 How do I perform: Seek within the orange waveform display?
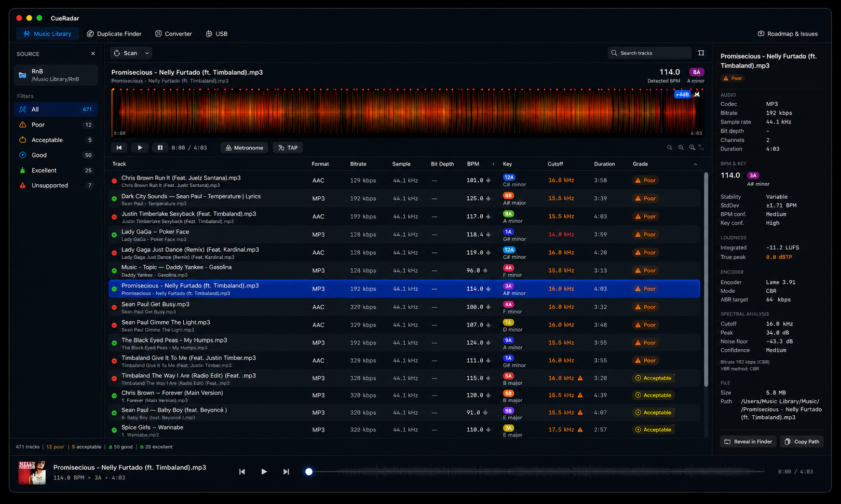point(408,112)
